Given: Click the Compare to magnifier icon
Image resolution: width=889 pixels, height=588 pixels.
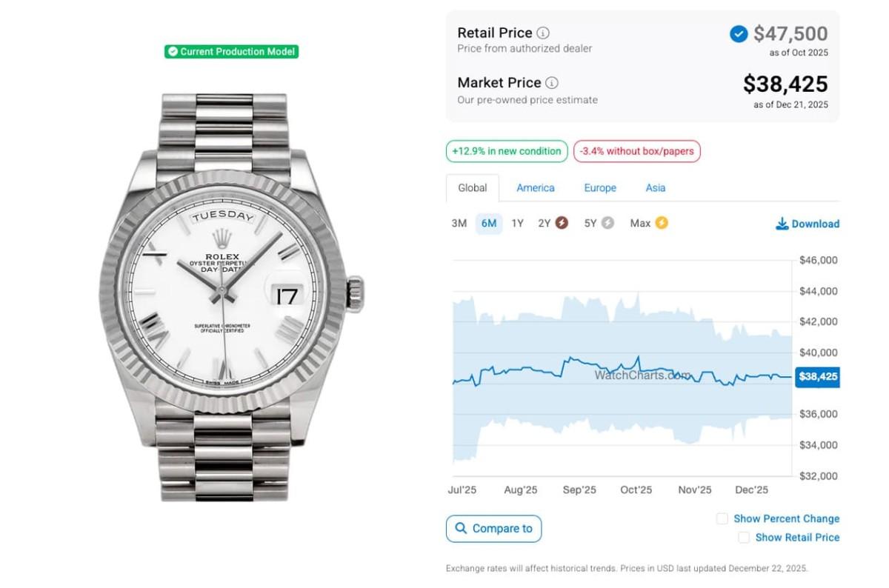Looking at the screenshot, I should [461, 529].
